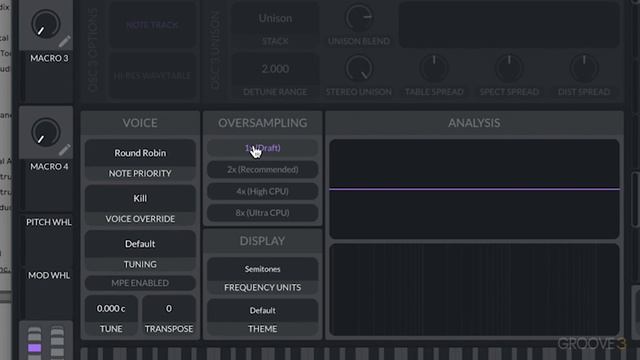Image resolution: width=640 pixels, height=360 pixels.
Task: Click the Analysis section header
Action: (x=474, y=123)
